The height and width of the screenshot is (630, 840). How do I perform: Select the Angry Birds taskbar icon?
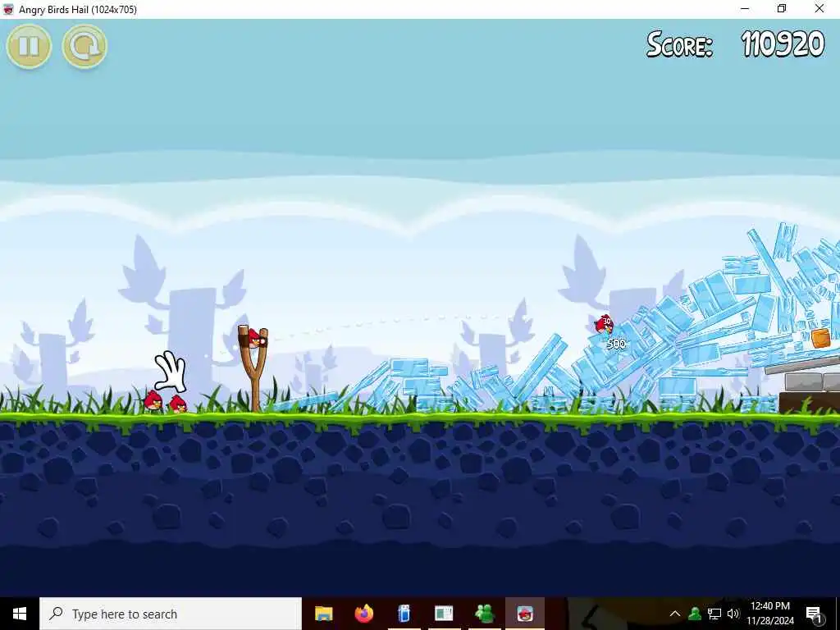click(525, 614)
